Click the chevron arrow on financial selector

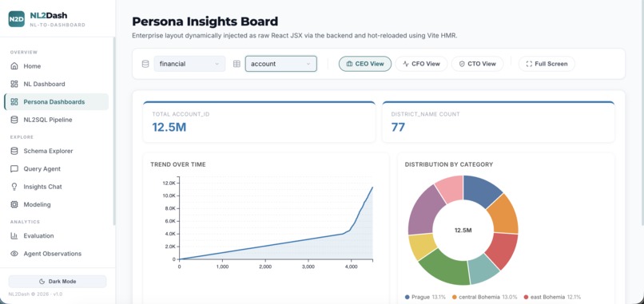pyautogui.click(x=217, y=64)
